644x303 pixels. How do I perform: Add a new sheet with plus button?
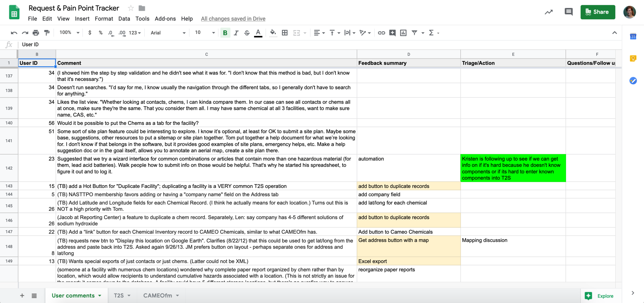coord(22,296)
